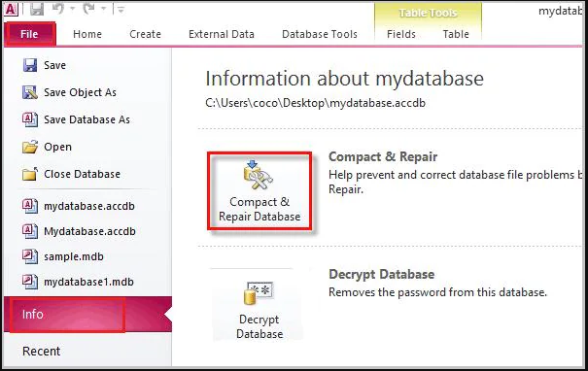Open recent file mydatabase.accdb
The image size is (588, 371).
point(88,206)
